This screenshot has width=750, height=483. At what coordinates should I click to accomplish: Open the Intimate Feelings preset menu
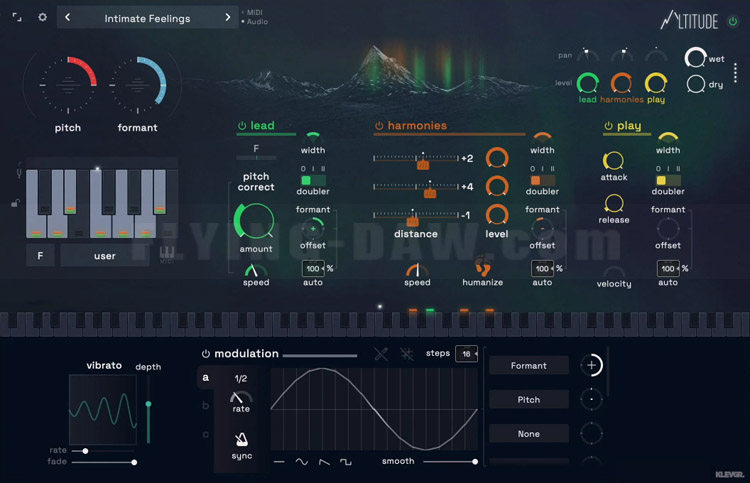pos(147,18)
